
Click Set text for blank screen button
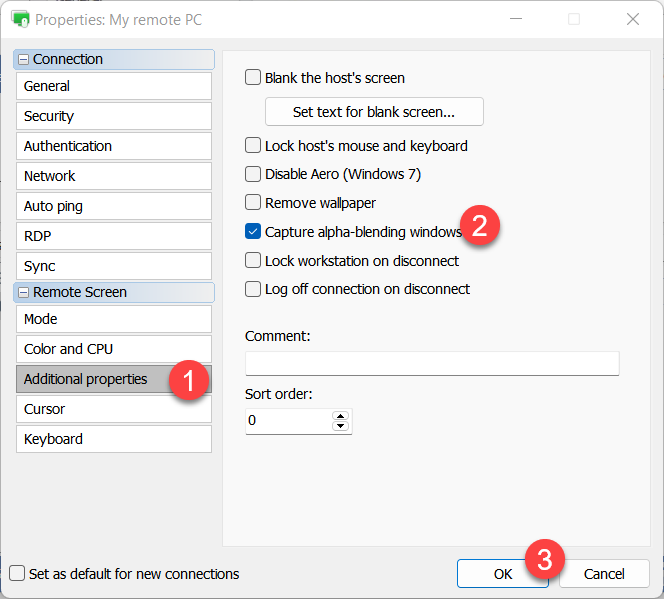click(x=374, y=112)
